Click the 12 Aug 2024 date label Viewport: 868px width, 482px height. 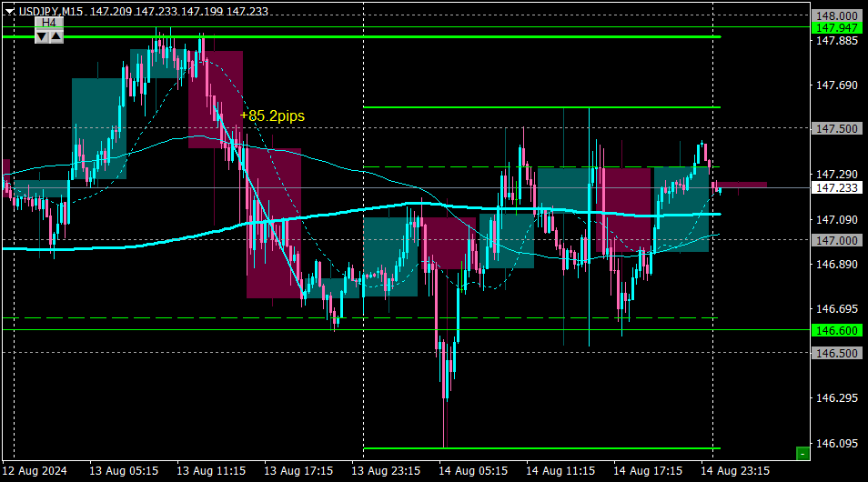point(35,471)
